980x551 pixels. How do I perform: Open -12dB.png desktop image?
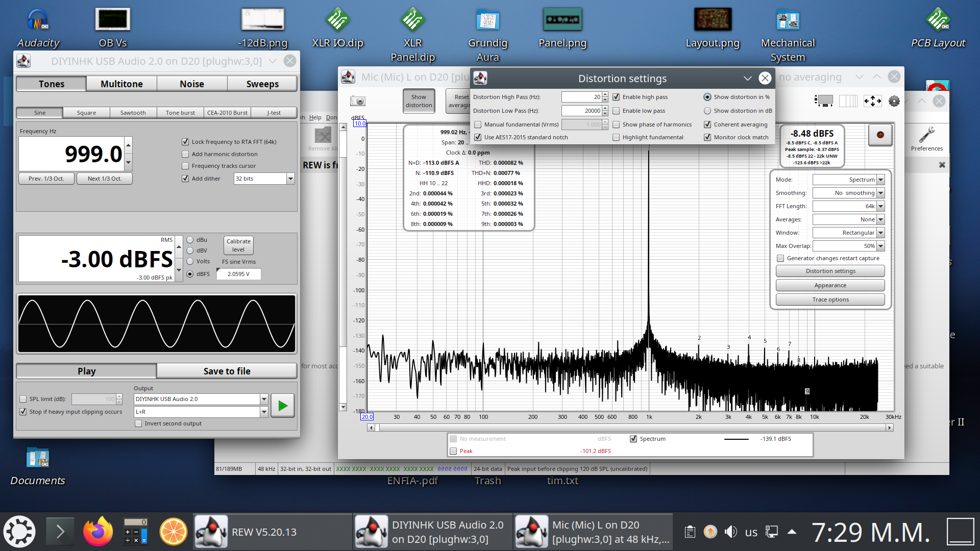[262, 28]
